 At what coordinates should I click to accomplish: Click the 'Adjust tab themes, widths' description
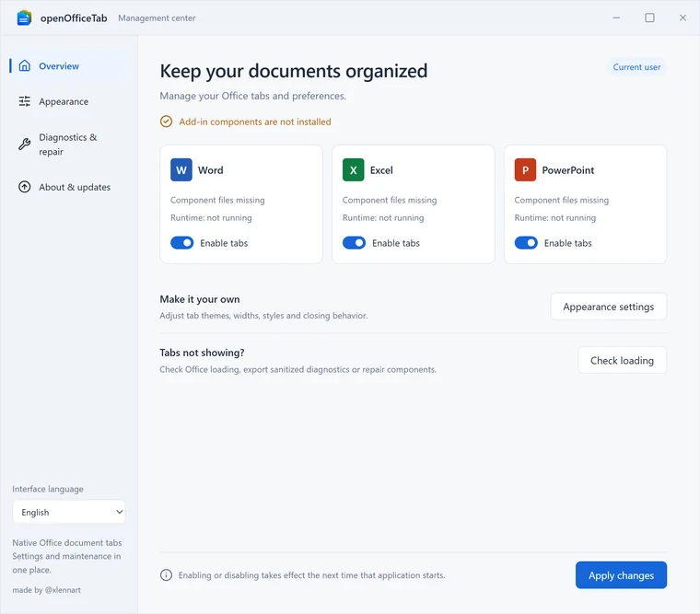(263, 316)
